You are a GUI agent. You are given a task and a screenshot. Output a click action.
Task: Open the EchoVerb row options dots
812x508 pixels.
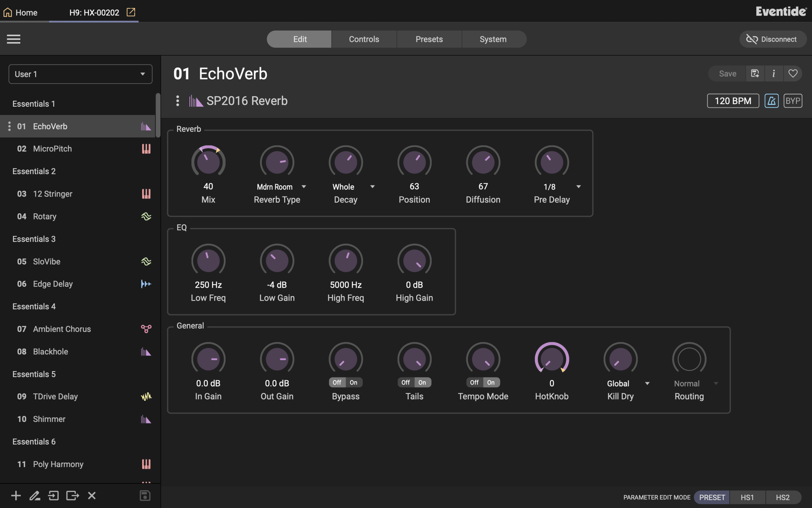(x=10, y=126)
